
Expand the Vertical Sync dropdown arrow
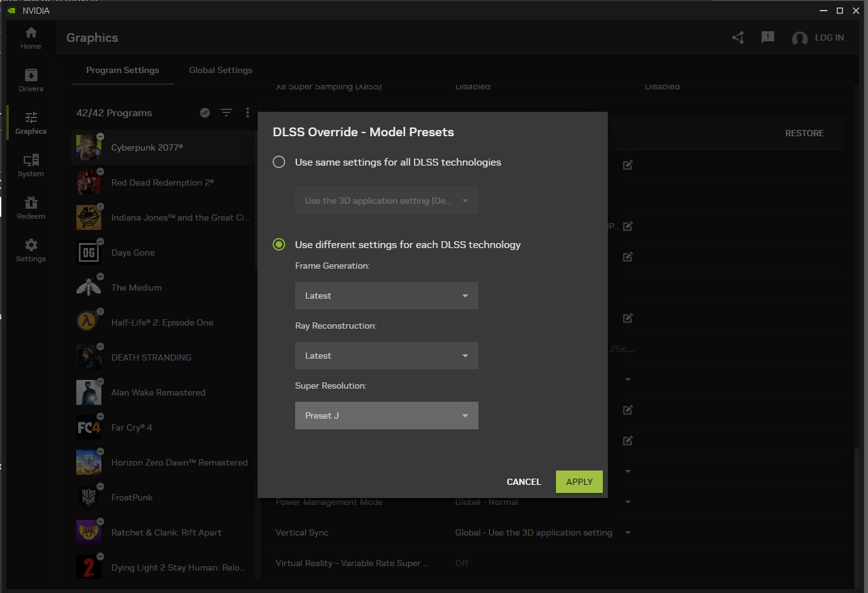point(628,532)
